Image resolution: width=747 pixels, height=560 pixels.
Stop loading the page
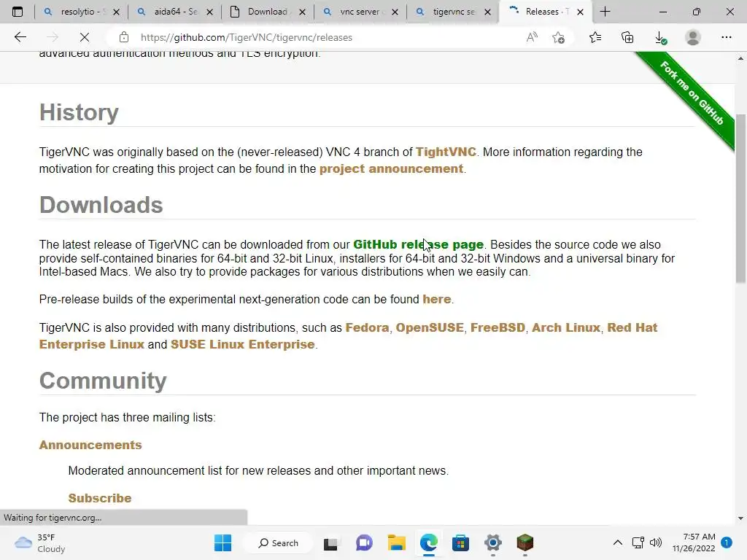coord(85,37)
